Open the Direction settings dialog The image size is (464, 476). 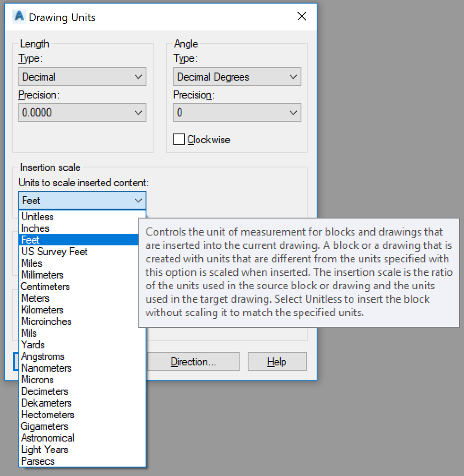pyautogui.click(x=193, y=361)
